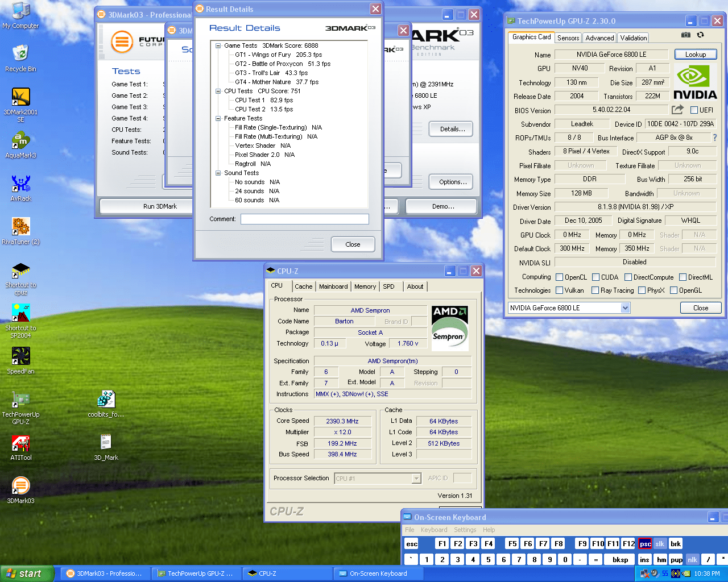
Task: Click the Details... button in 3DMark03
Action: pos(452,129)
